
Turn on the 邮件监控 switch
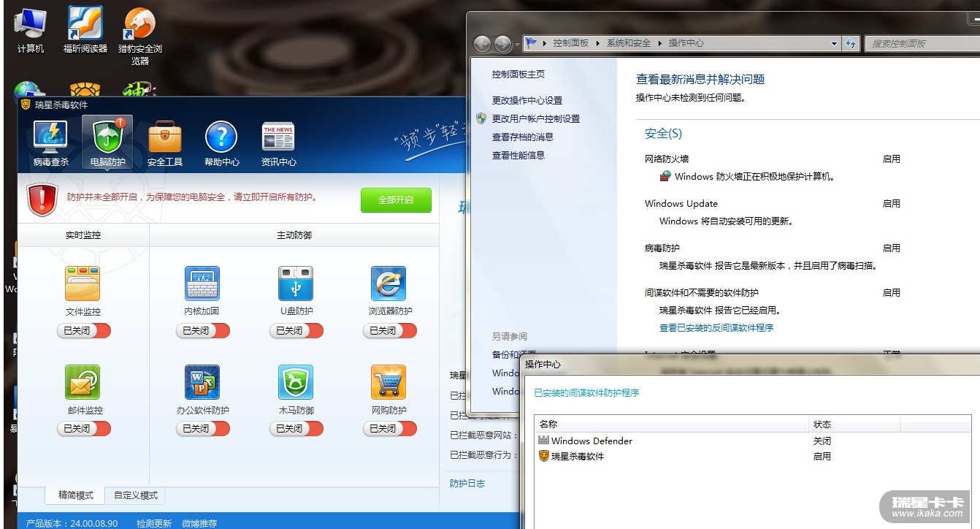point(84,429)
